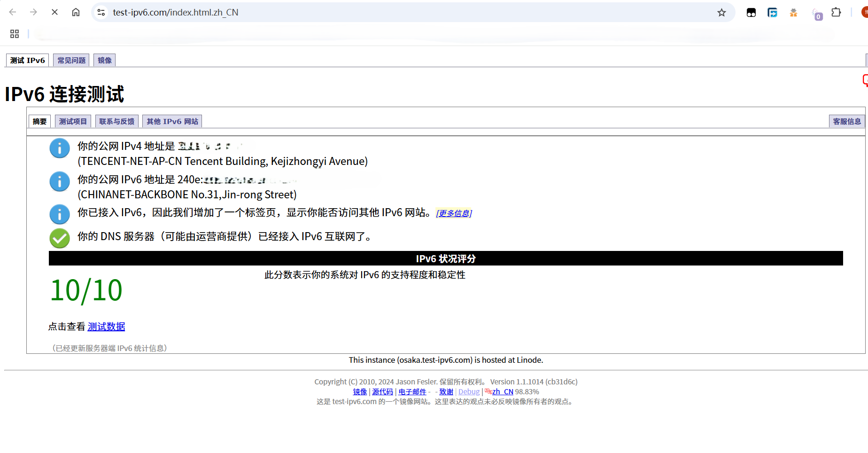Click the footer 镜像 link
The image size is (868, 453).
360,391
